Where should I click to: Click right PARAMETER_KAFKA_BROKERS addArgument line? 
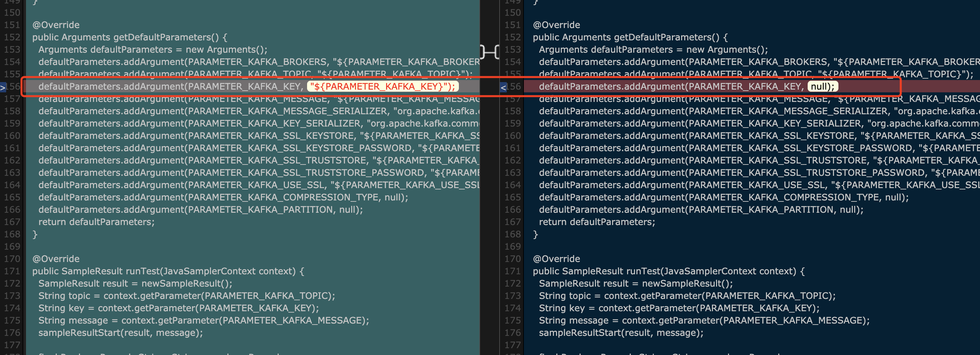[x=759, y=62]
